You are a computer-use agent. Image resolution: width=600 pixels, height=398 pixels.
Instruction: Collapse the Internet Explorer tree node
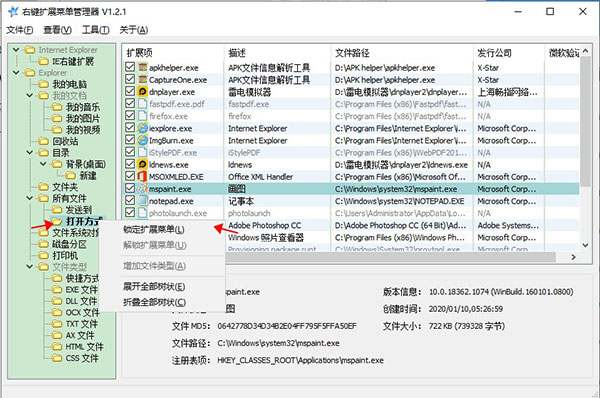[x=16, y=50]
